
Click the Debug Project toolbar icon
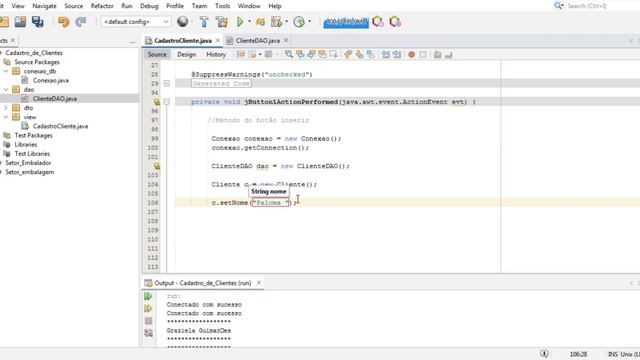[x=260, y=22]
